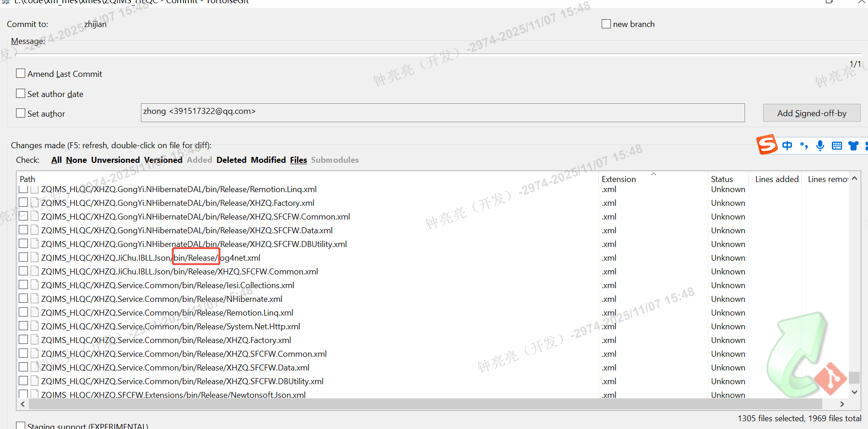Click file icon for NHibernateDAL XHZQ.SFCFW.Data.xml row

[x=35, y=230]
